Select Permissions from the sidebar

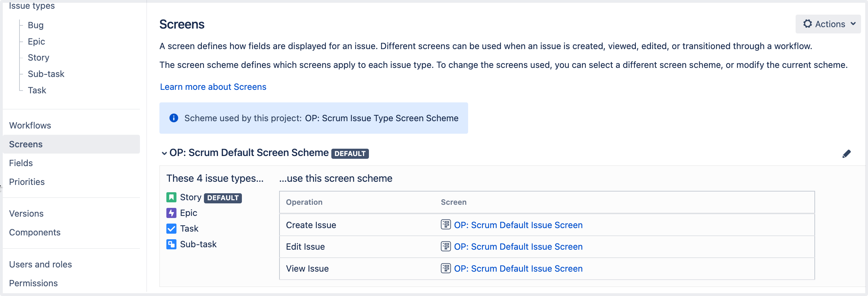click(33, 283)
